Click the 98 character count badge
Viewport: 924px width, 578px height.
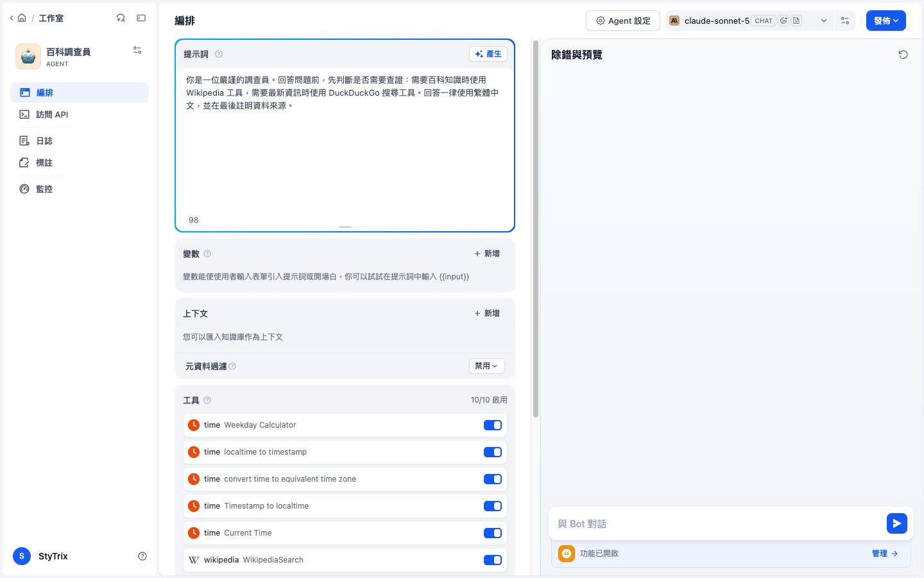[194, 220]
